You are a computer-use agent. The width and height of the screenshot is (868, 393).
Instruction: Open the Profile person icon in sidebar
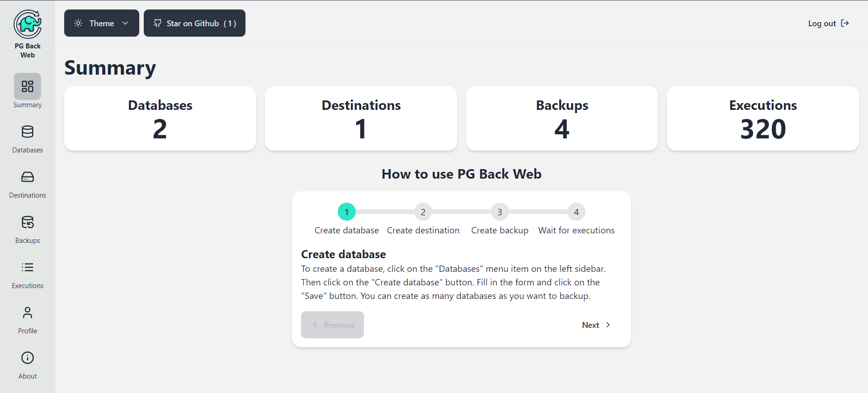[28, 313]
